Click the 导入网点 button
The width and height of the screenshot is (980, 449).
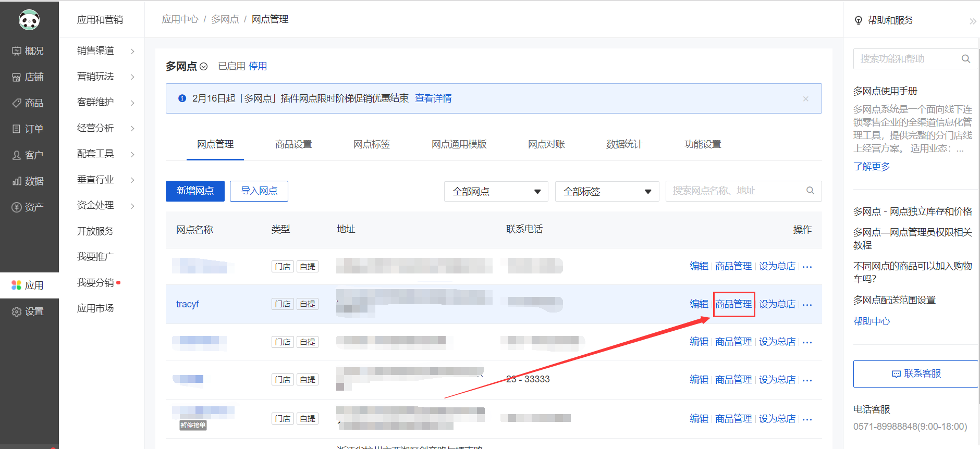pyautogui.click(x=259, y=191)
